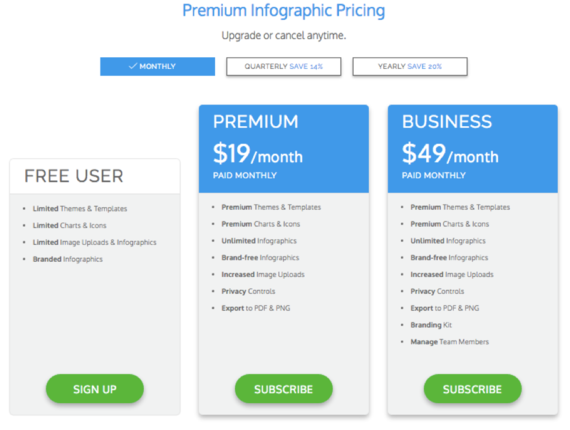This screenshot has width=570, height=430.
Task: Click Export to PDF & PNG under Premium
Action: tap(256, 308)
